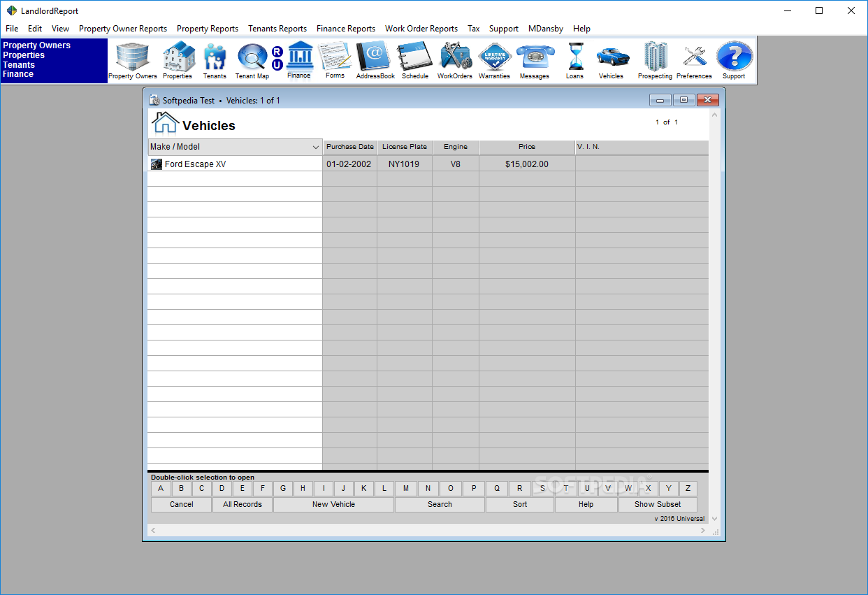Click the house icon beside Vehicles heading
Screen dimensions: 868x595
165,122
